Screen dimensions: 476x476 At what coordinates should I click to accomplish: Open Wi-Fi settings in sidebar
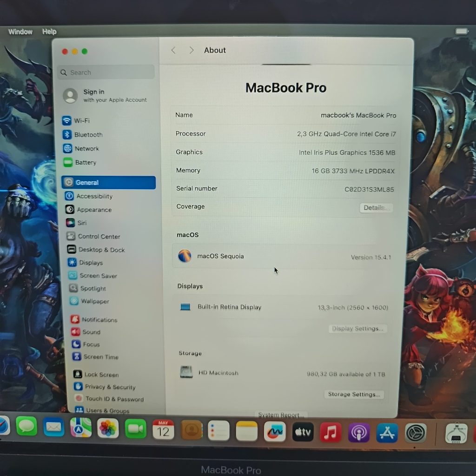[x=81, y=120]
